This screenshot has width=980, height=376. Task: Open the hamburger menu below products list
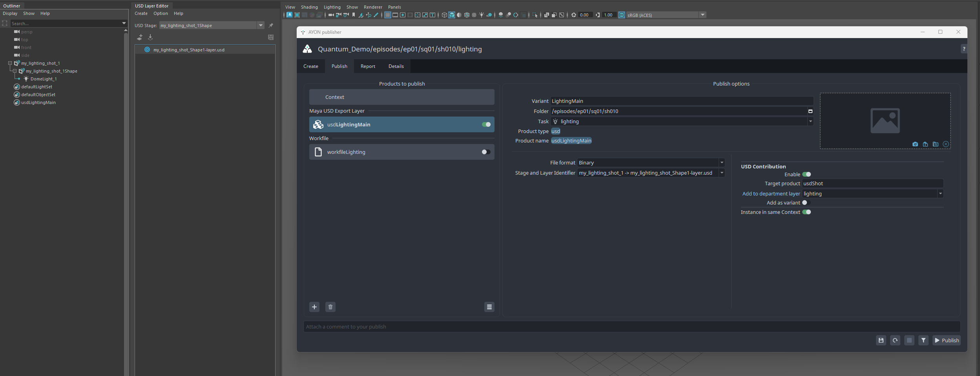[x=489, y=307]
